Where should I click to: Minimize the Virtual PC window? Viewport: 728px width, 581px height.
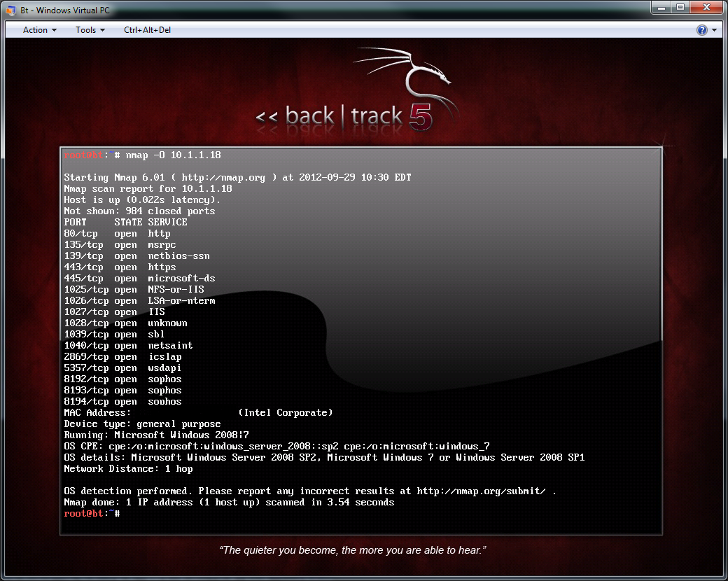pyautogui.click(x=661, y=8)
